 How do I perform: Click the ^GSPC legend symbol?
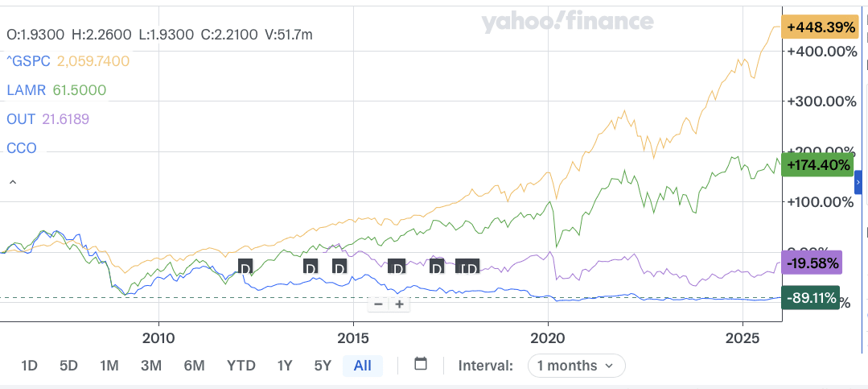click(28, 60)
